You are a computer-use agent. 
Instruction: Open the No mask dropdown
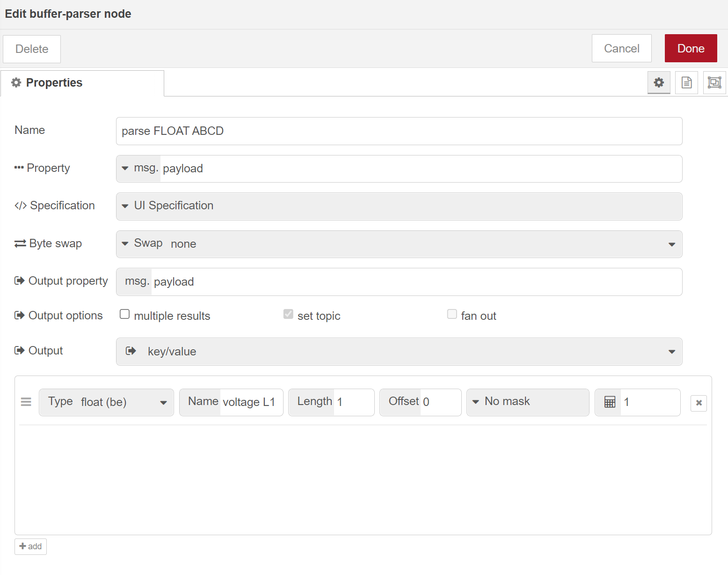[528, 402]
